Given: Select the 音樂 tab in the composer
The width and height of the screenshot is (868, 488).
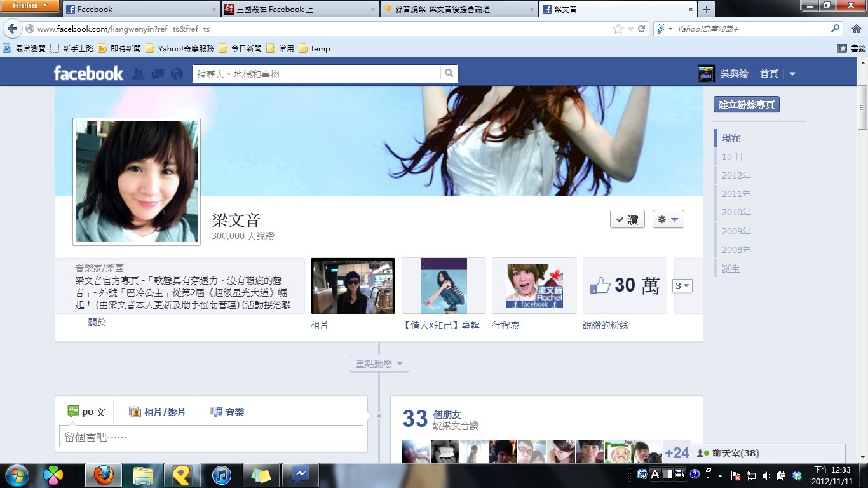Looking at the screenshot, I should coord(227,412).
